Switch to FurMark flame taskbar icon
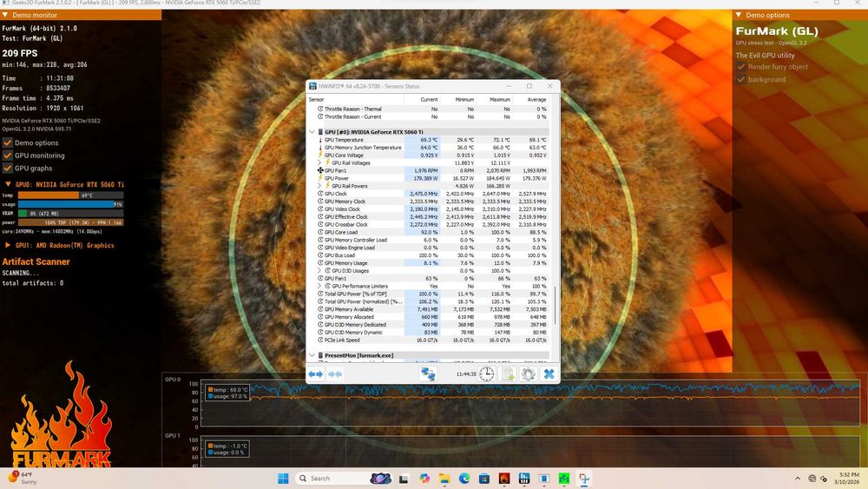The image size is (868, 489). click(x=503, y=479)
